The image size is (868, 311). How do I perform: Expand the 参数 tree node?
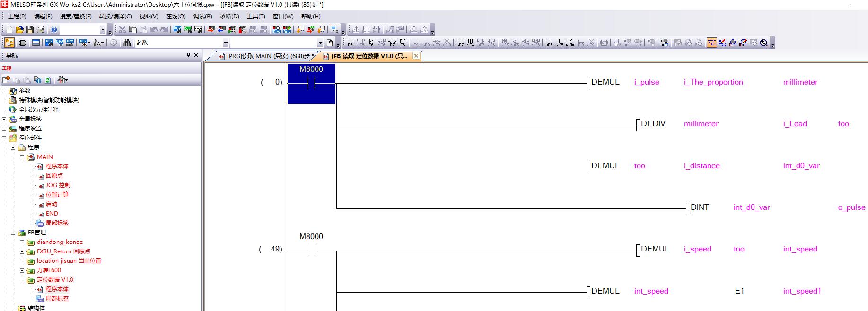(x=4, y=91)
